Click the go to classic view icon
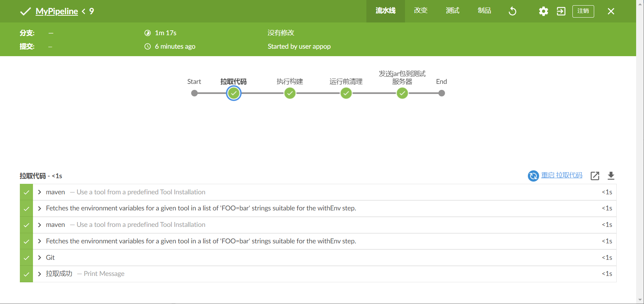 tap(561, 11)
